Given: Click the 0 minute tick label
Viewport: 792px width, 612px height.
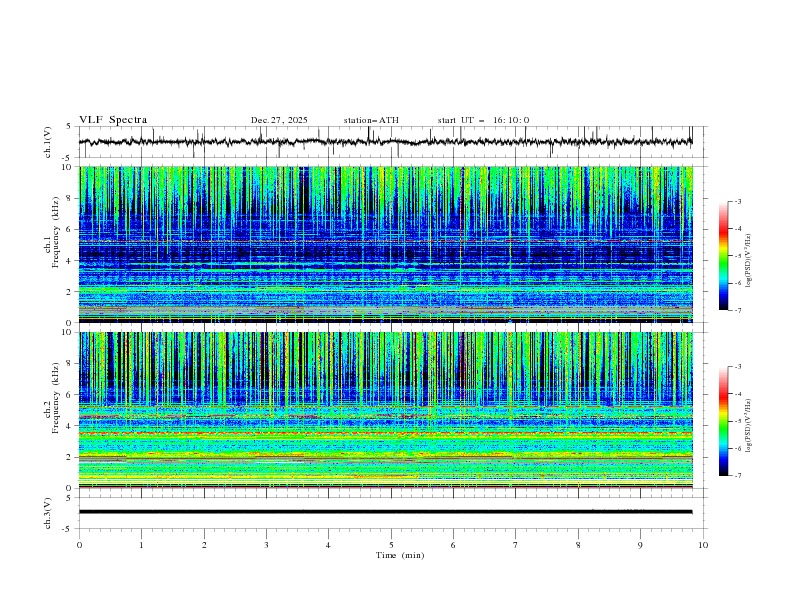Looking at the screenshot, I should (79, 545).
